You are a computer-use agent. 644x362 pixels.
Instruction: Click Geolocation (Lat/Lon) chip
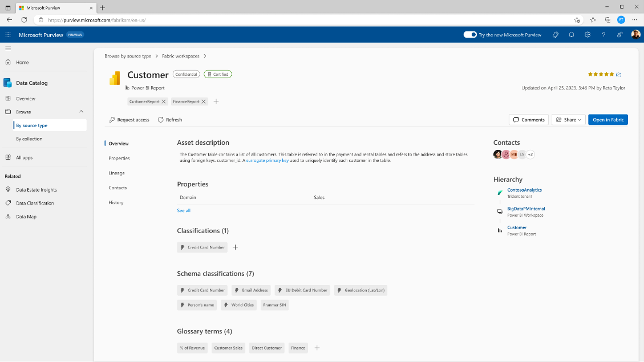pyautogui.click(x=361, y=290)
